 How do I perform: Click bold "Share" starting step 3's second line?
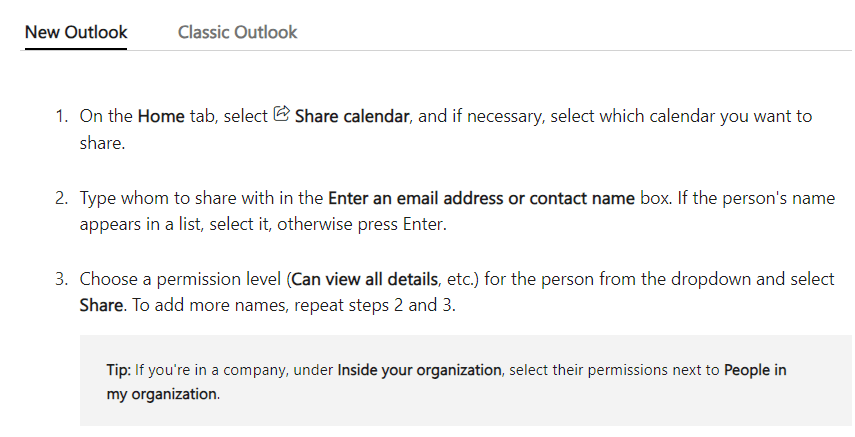(101, 305)
